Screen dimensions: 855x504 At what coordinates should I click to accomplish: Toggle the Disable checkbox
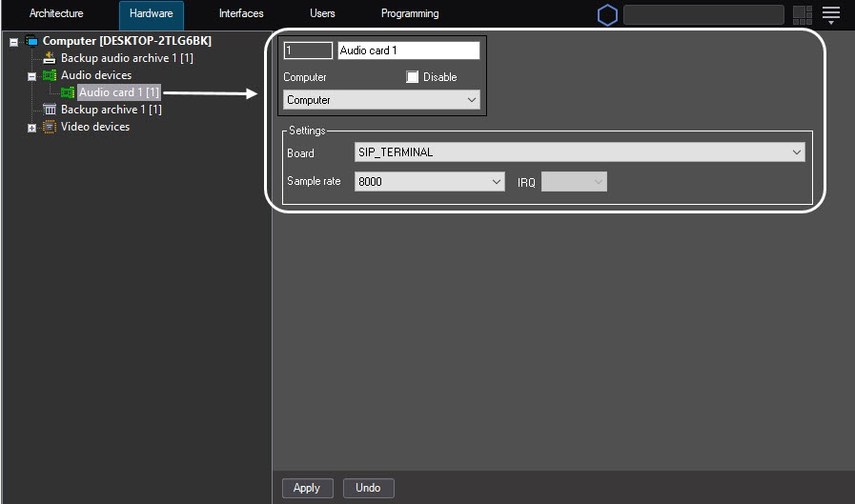pyautogui.click(x=412, y=77)
